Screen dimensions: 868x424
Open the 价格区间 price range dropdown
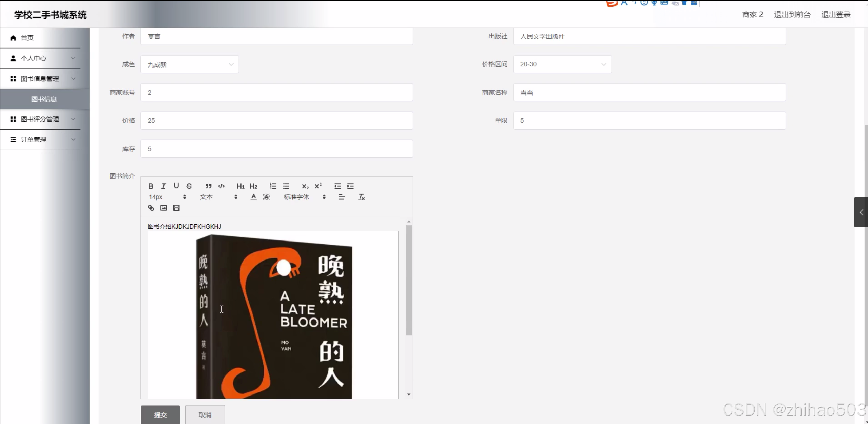[x=562, y=64]
